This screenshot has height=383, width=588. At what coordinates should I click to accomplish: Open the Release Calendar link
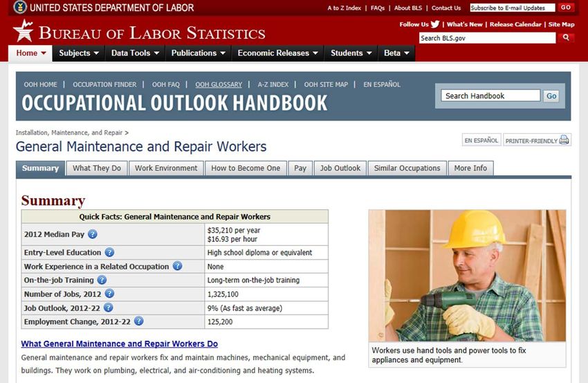pos(515,24)
